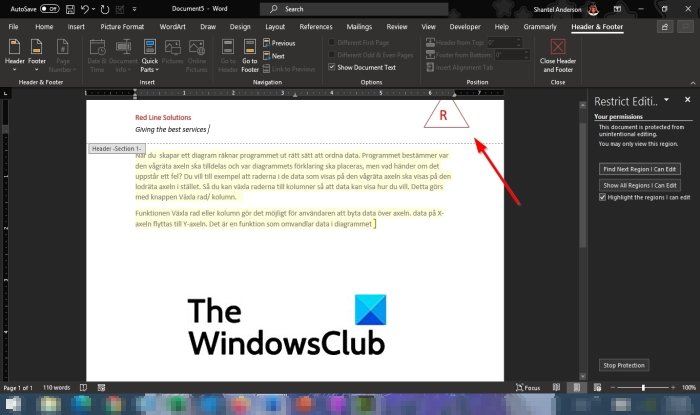Click the first line indent marker on ruler
The height and width of the screenshot is (415, 700).
tap(135, 91)
